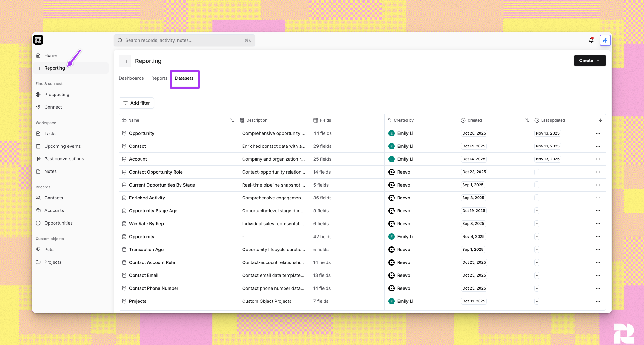Click the Reevo logo in sidebar
This screenshot has width=644, height=345.
point(38,40)
